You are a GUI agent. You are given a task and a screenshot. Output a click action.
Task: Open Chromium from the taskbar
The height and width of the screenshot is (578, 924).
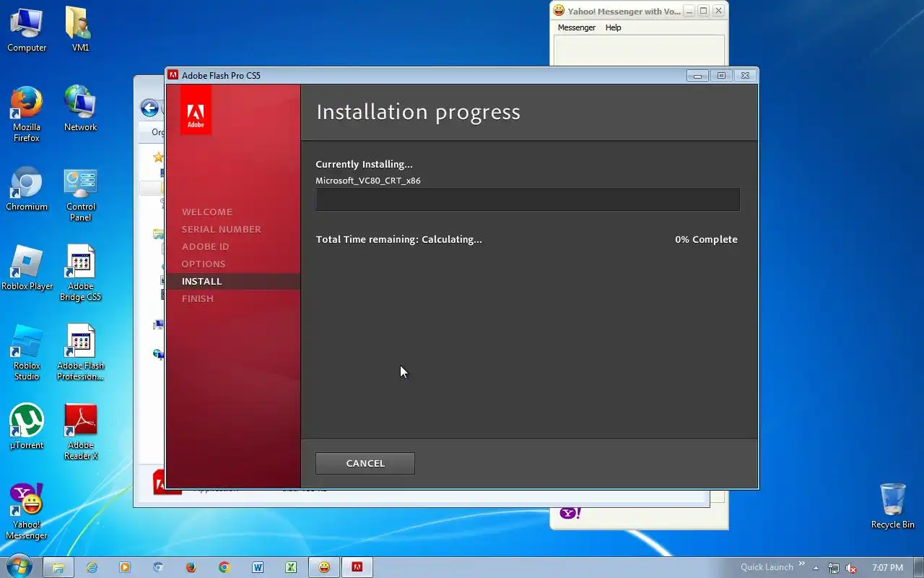[158, 568]
